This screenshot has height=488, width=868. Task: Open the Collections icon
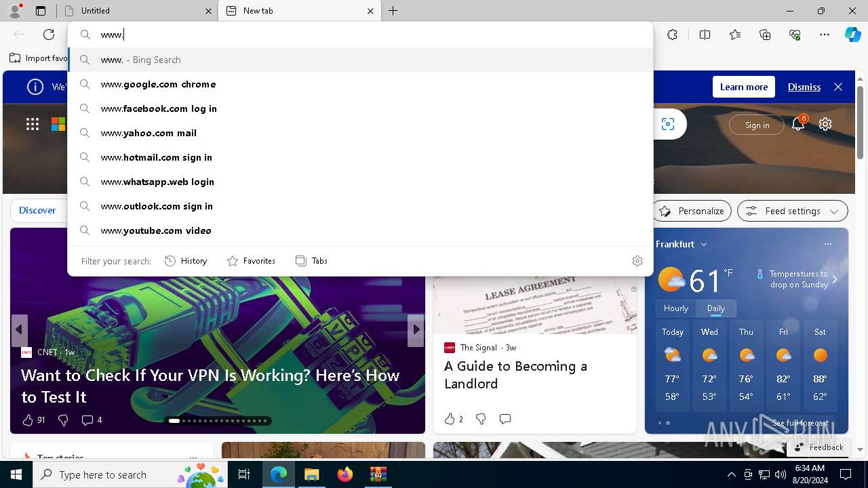coord(765,35)
